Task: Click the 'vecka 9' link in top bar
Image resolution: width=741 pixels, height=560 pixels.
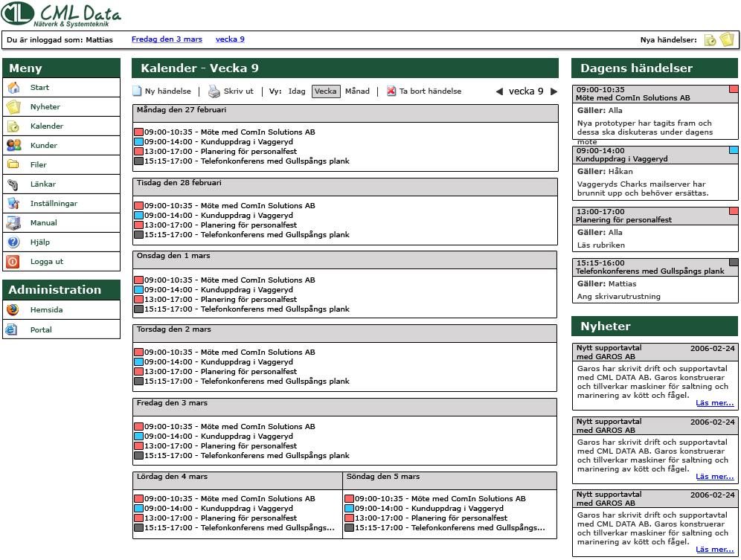Action: (x=230, y=39)
